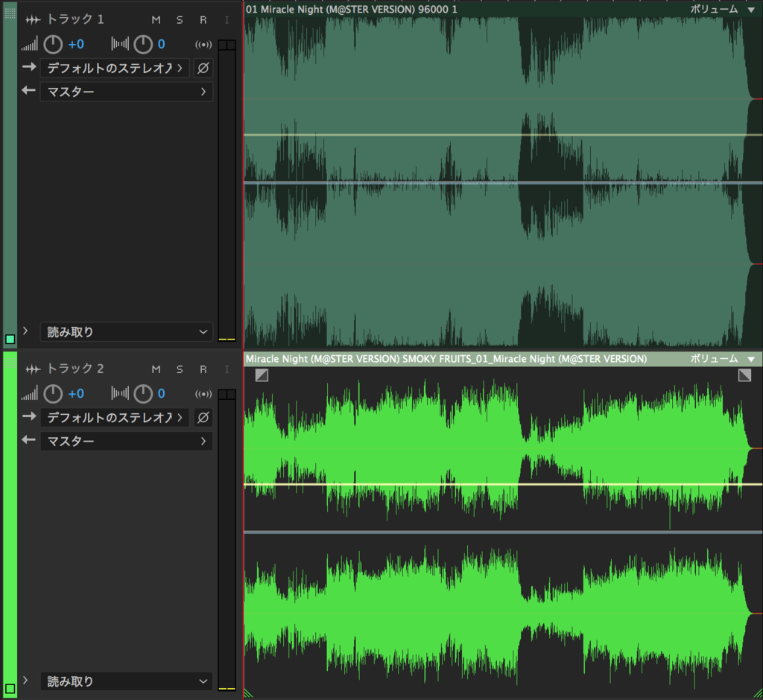Arm Track 2 for recording (R)
The width and height of the screenshot is (763, 700).
point(203,369)
